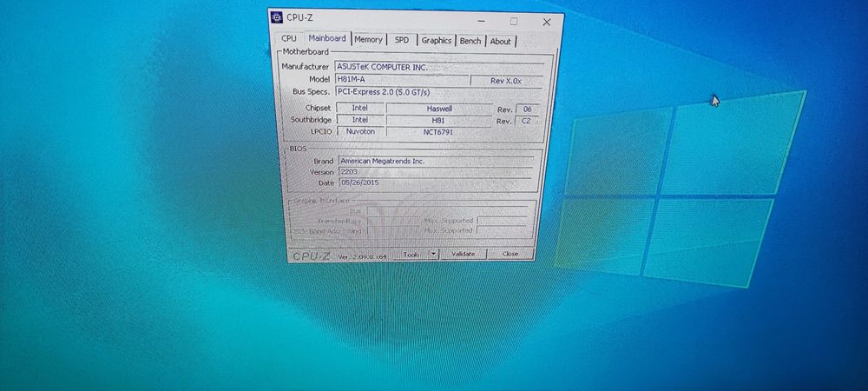
Task: Click the chipset Intel vendor field
Action: coord(360,109)
